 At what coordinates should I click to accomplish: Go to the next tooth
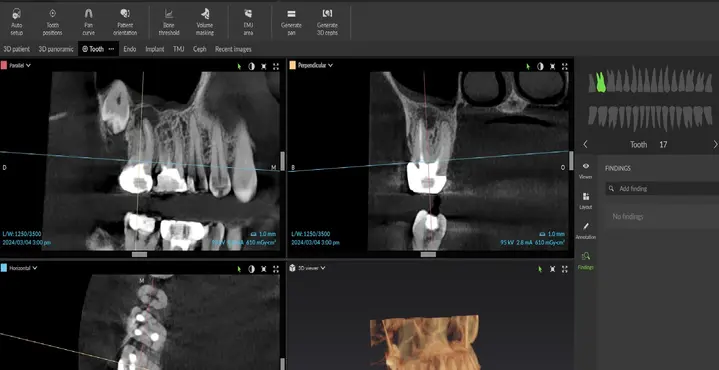click(x=715, y=144)
